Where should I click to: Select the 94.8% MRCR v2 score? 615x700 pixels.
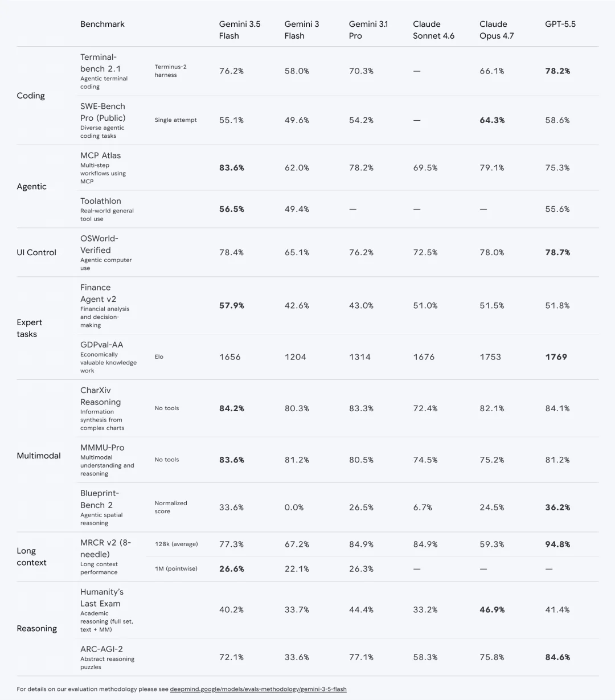coord(557,545)
